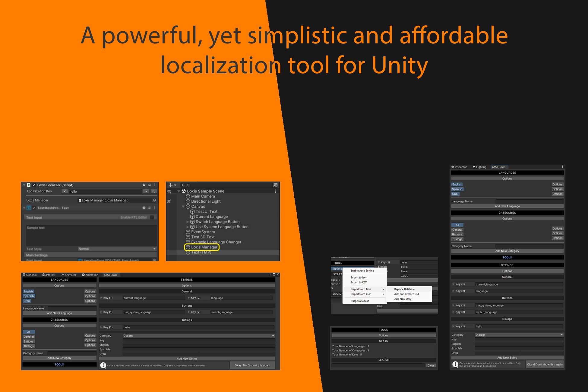Click the Loxis Localizer script icon

click(29, 185)
